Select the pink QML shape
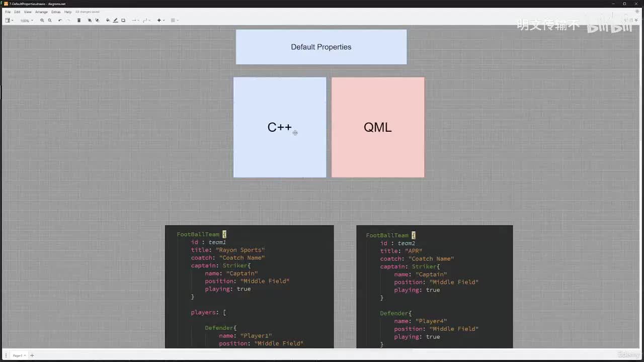 [378, 127]
